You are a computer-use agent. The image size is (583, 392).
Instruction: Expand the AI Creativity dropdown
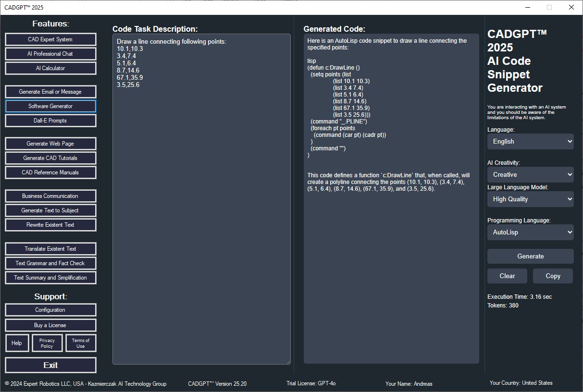point(531,175)
